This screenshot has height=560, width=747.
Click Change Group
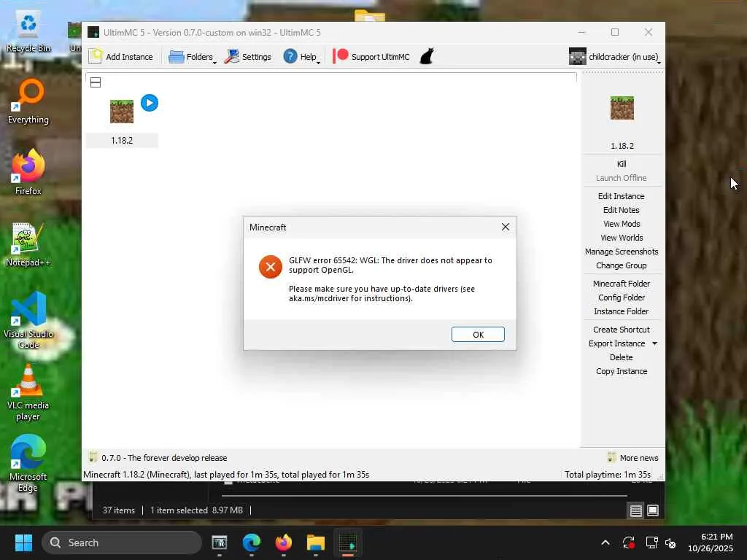[x=622, y=265]
